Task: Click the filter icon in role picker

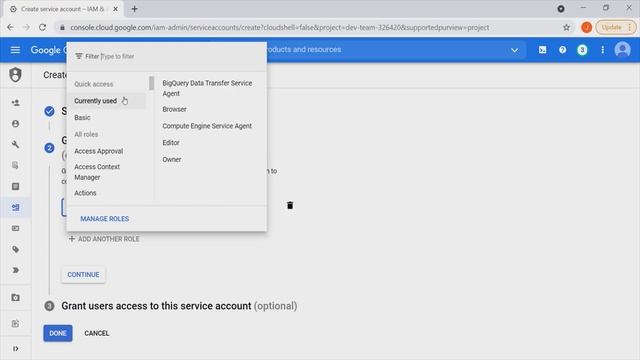Action: point(79,56)
